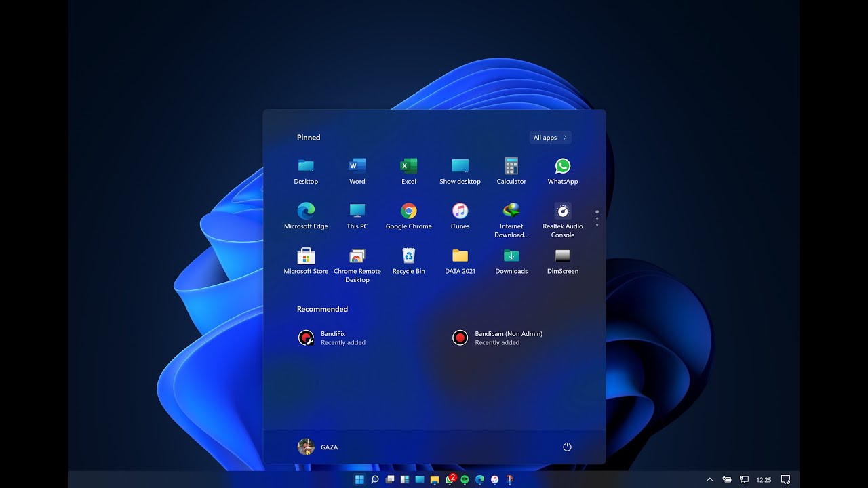Open WhatsApp from the Pinned section
Image resolution: width=868 pixels, height=488 pixels.
tap(563, 171)
